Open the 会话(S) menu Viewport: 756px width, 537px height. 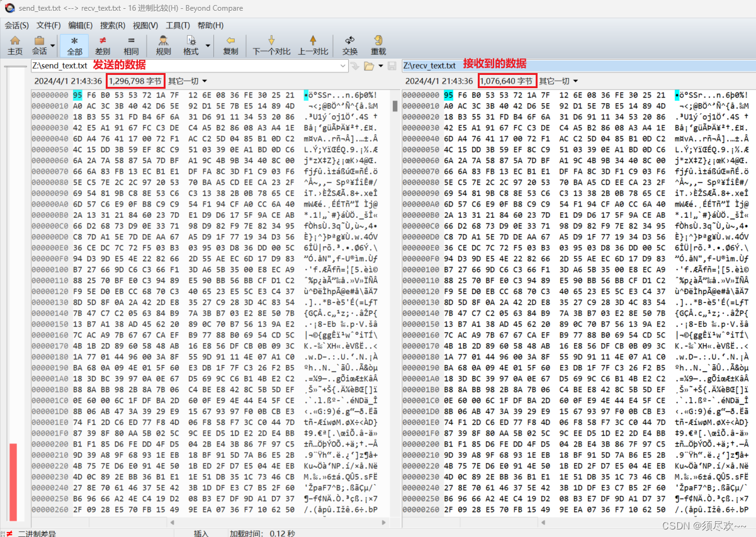tap(17, 25)
